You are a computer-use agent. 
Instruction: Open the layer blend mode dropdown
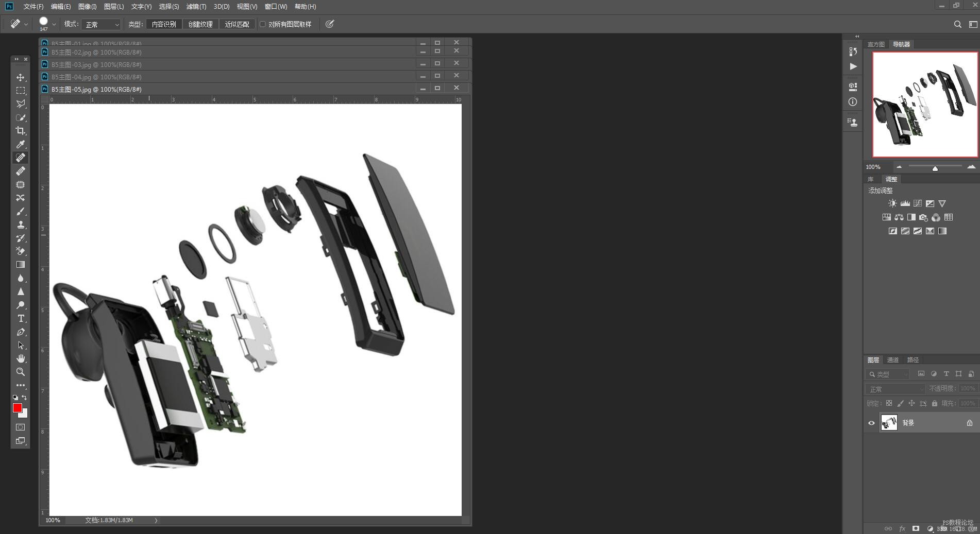(895, 389)
